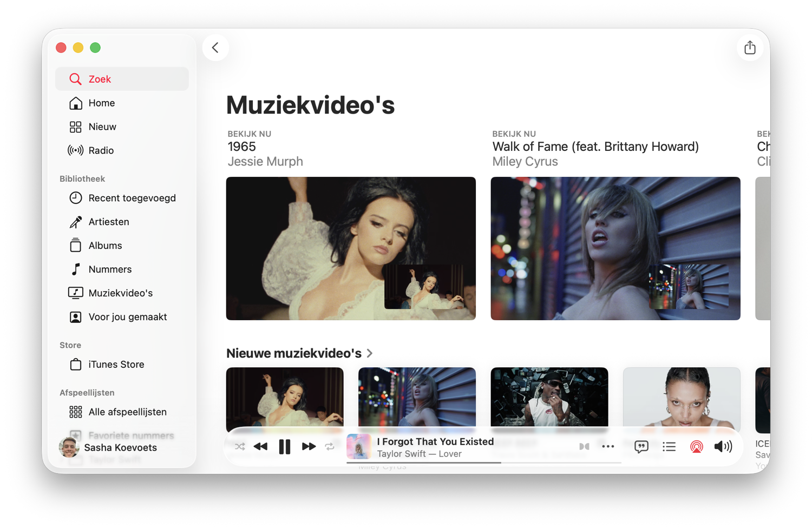Image resolution: width=812 pixels, height=529 pixels.
Task: Skip to next track
Action: [x=309, y=447]
